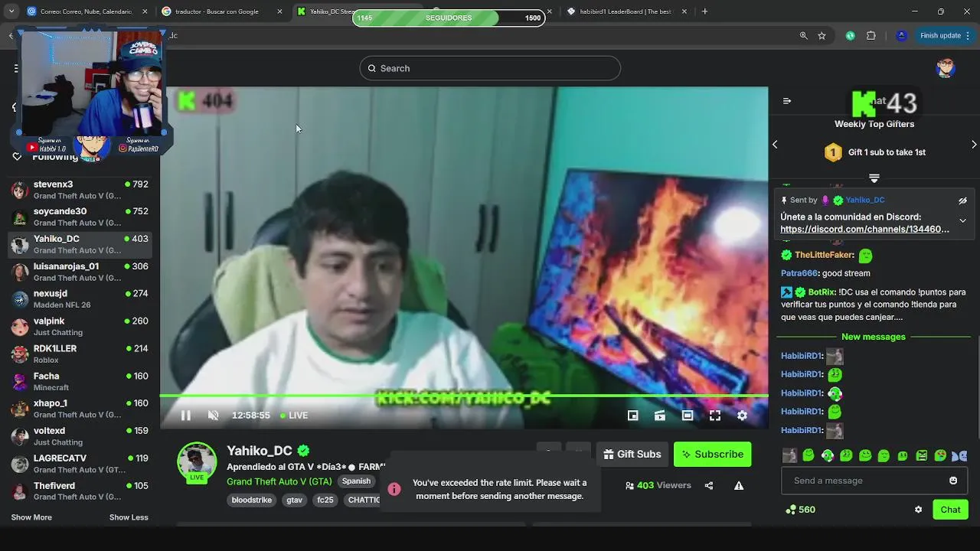
Task: Show next Weekly Top Gifters slide
Action: tap(974, 145)
